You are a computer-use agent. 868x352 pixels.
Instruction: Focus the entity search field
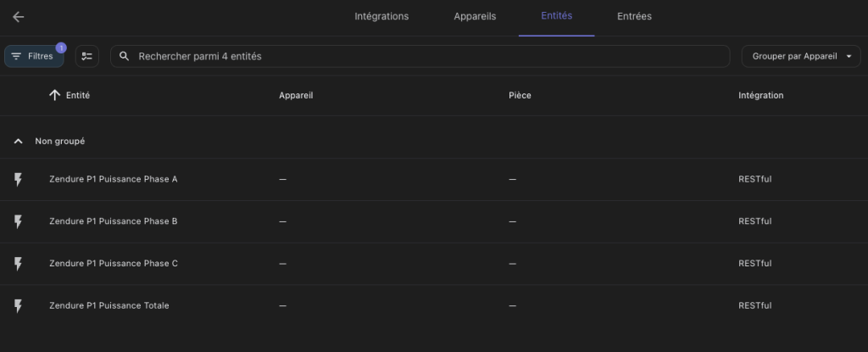(x=424, y=56)
